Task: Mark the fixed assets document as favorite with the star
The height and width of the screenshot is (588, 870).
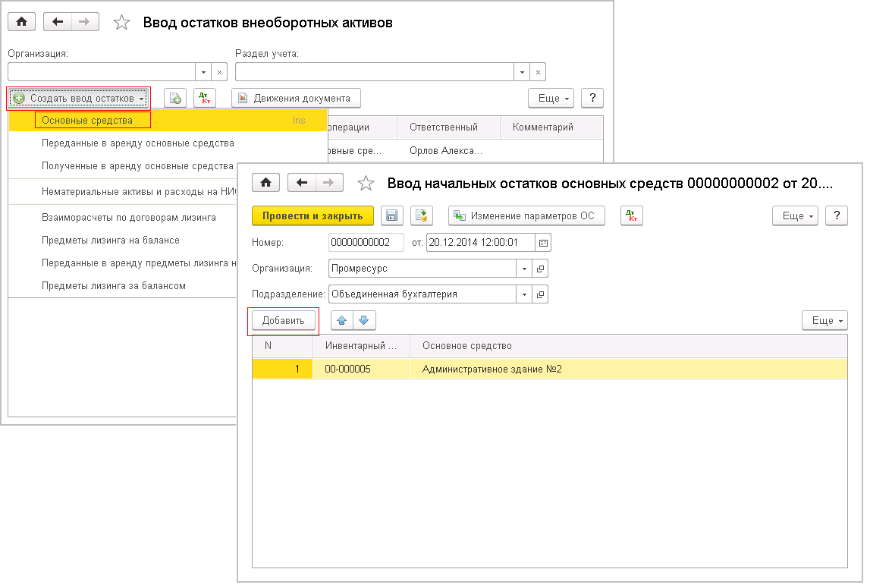Action: 366,183
